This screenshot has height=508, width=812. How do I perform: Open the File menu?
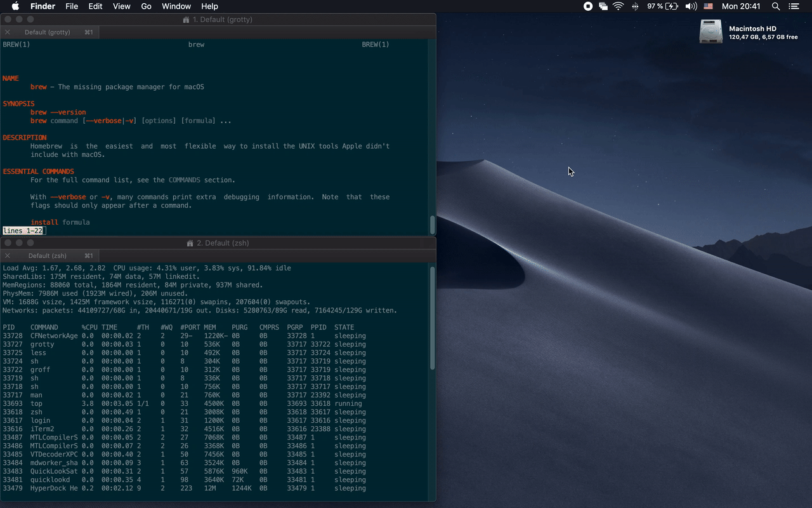(x=72, y=6)
